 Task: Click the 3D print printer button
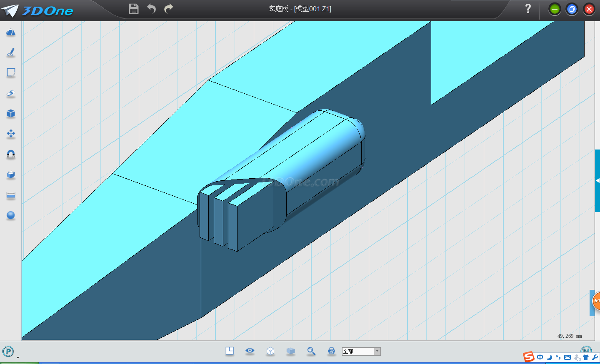tap(331, 351)
